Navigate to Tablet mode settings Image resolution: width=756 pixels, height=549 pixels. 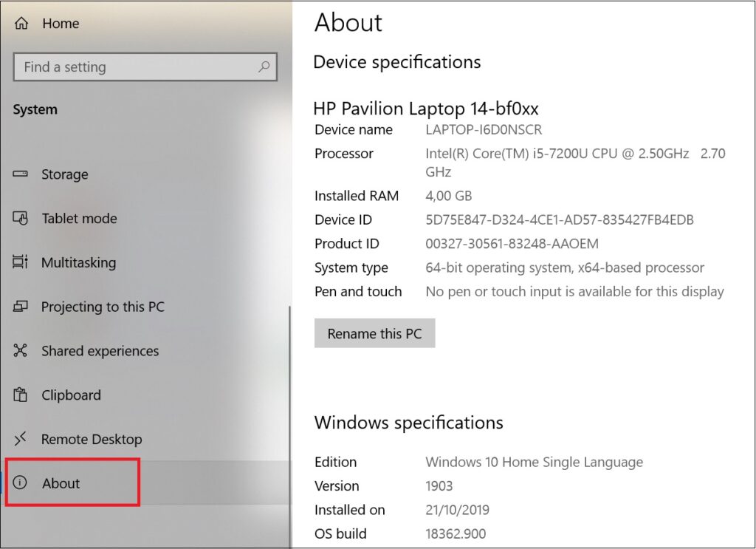(x=78, y=219)
